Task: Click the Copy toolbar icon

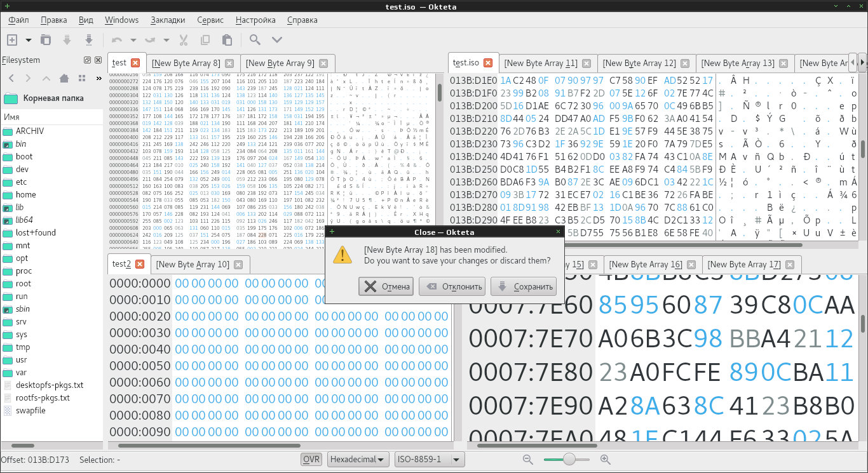Action: click(205, 40)
